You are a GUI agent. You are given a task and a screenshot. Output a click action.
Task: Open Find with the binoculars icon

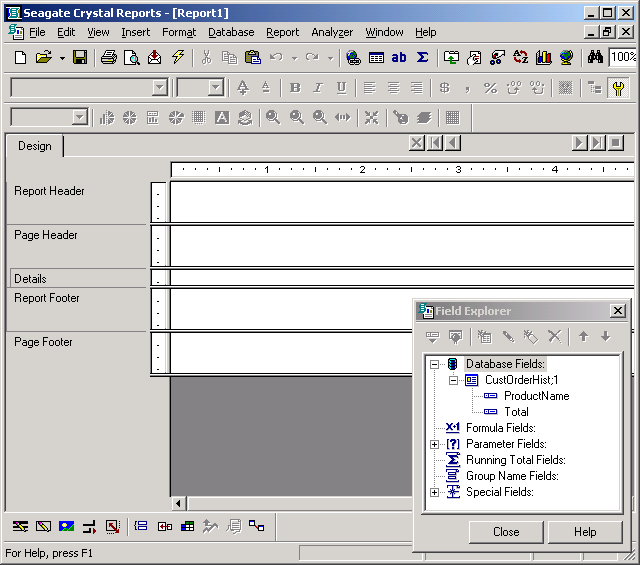tap(595, 58)
